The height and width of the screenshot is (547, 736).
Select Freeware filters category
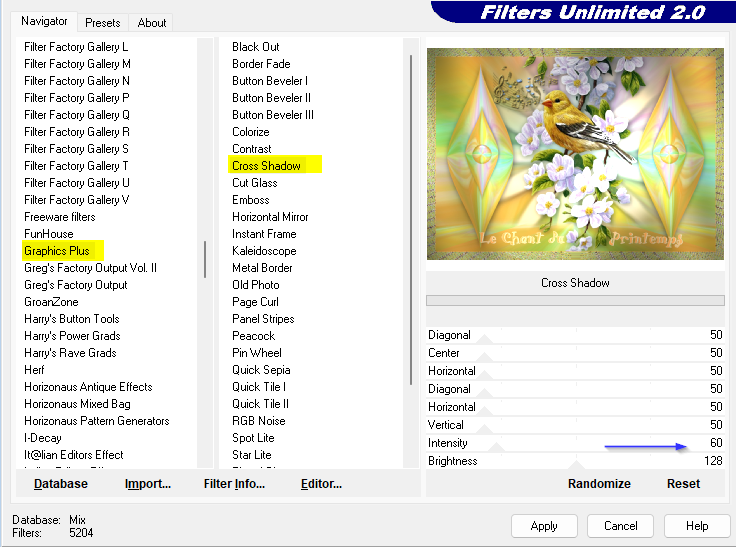click(x=60, y=217)
